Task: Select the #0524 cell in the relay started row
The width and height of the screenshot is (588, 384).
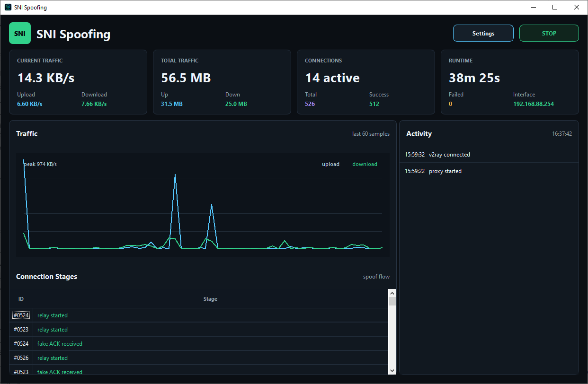Action: pos(21,315)
